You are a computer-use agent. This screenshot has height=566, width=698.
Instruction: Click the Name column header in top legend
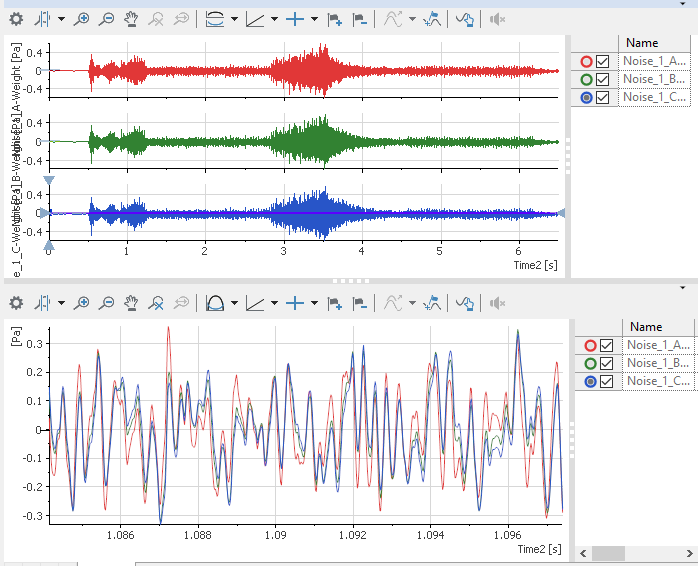(x=642, y=43)
